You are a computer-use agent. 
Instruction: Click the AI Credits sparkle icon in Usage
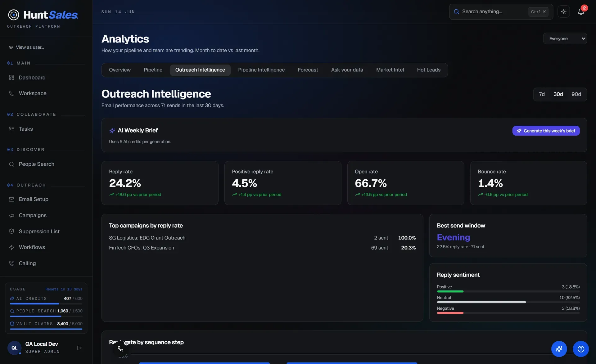(x=12, y=299)
